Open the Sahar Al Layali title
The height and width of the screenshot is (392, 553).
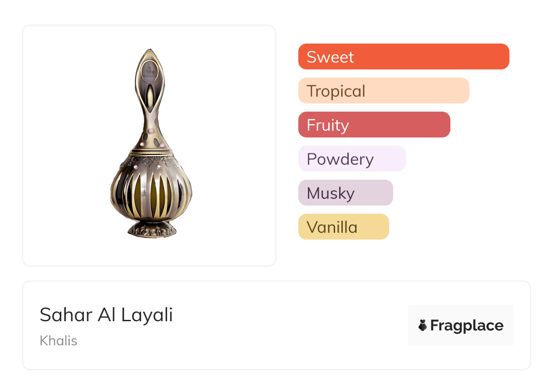pos(106,314)
